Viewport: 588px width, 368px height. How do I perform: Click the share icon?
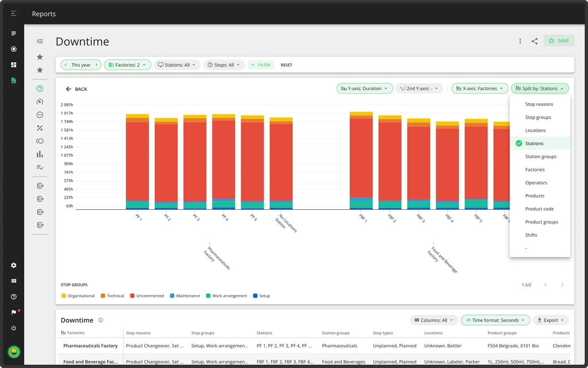pyautogui.click(x=535, y=41)
